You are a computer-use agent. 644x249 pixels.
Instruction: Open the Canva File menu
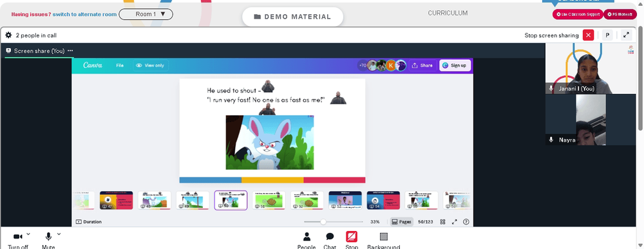[x=120, y=65]
